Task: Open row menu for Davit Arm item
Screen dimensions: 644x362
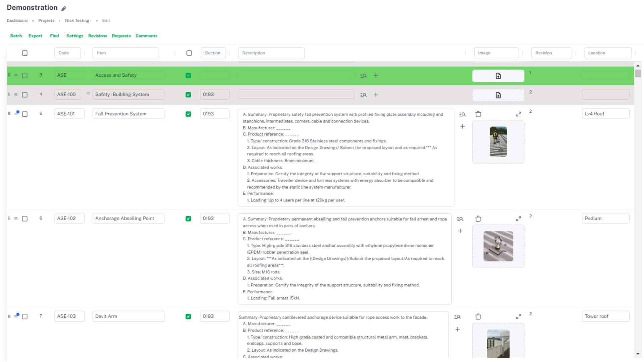Action: click(16, 316)
